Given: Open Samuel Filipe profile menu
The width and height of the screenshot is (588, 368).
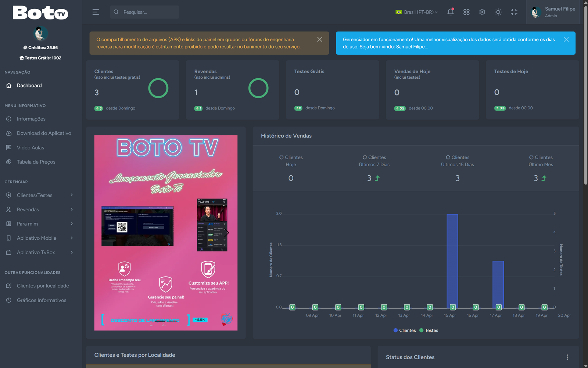Looking at the screenshot, I should 553,12.
